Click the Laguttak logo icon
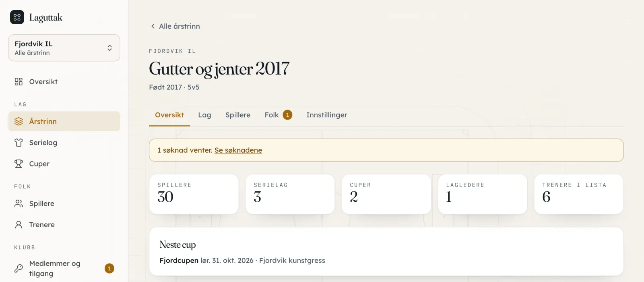The width and height of the screenshot is (644, 282). click(17, 17)
